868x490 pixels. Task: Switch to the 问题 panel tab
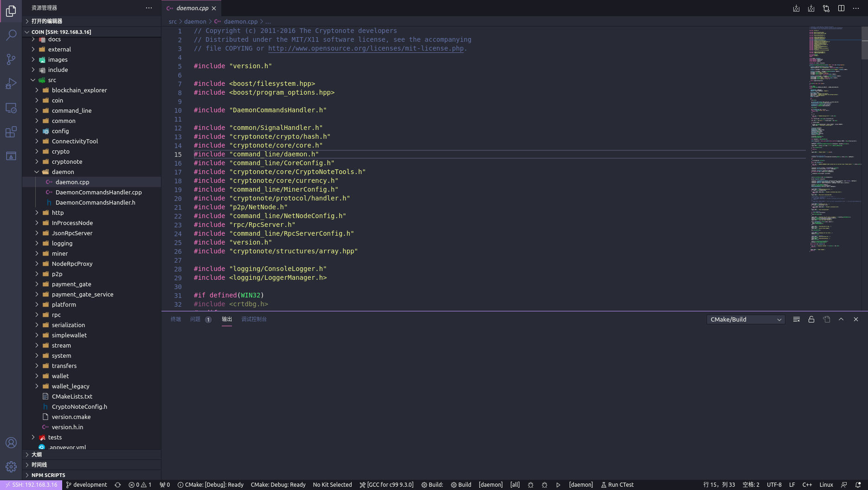pos(195,319)
